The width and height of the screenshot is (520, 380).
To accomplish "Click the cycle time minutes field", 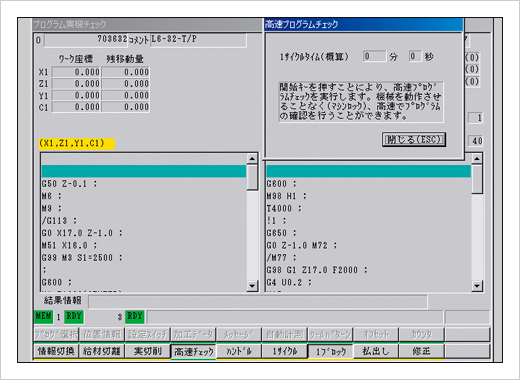I will 375,56.
